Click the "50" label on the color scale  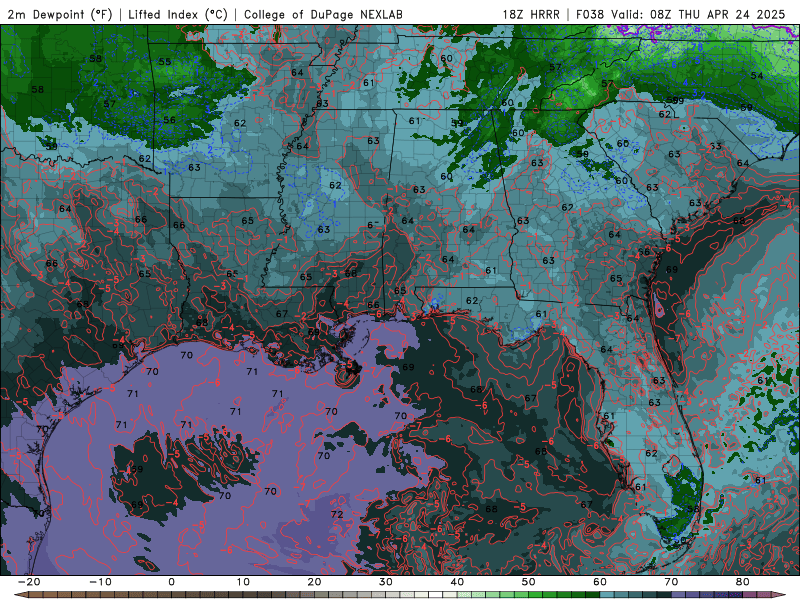529,582
